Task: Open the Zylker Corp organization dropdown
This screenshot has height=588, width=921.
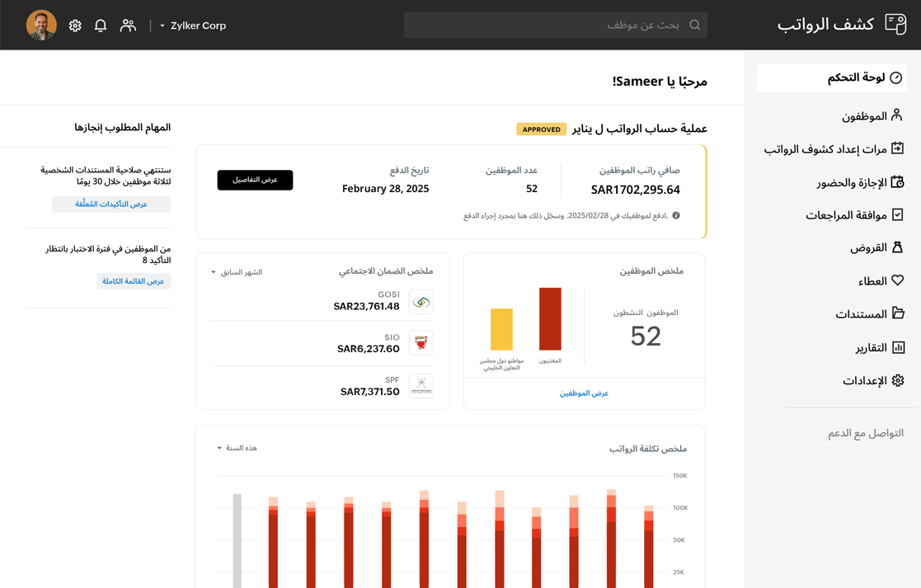Action: (x=194, y=26)
